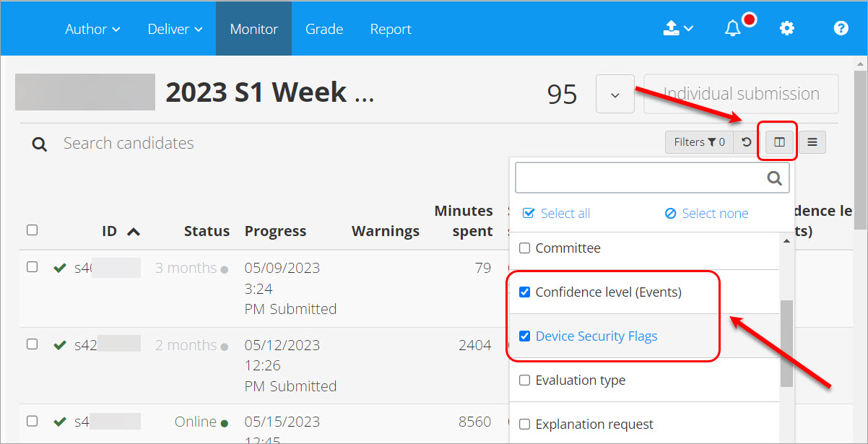Tick the Evaluation type checkbox
This screenshot has height=444, width=868.
[525, 380]
